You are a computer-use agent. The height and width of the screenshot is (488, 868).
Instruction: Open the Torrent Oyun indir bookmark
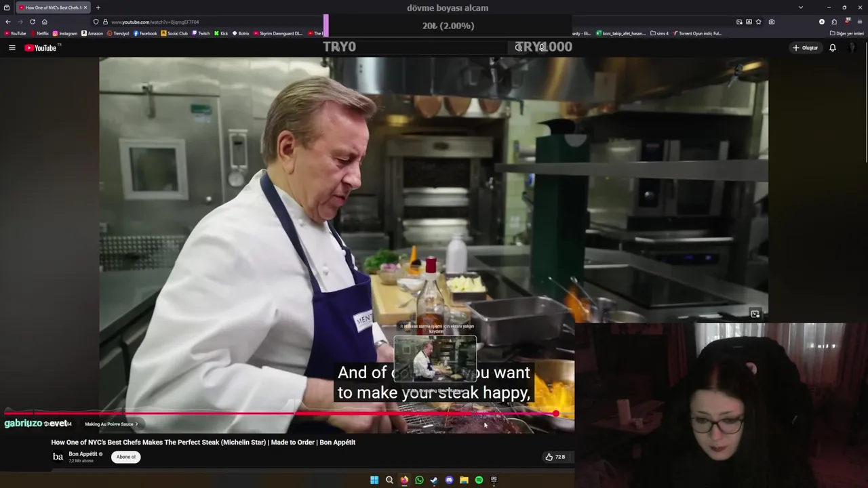click(697, 33)
